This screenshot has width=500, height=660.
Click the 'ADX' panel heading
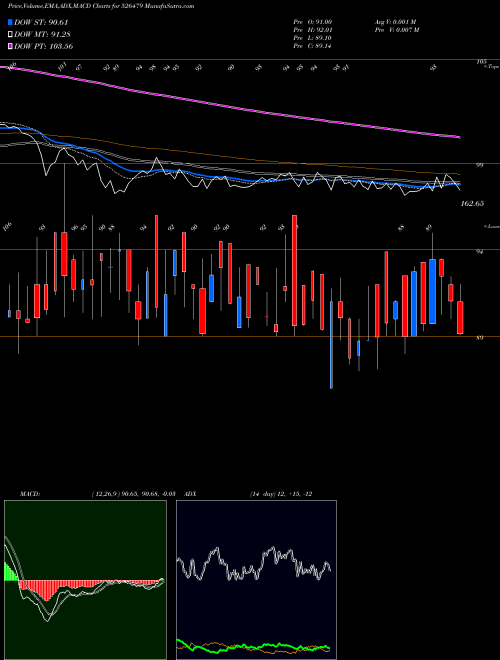(190, 494)
